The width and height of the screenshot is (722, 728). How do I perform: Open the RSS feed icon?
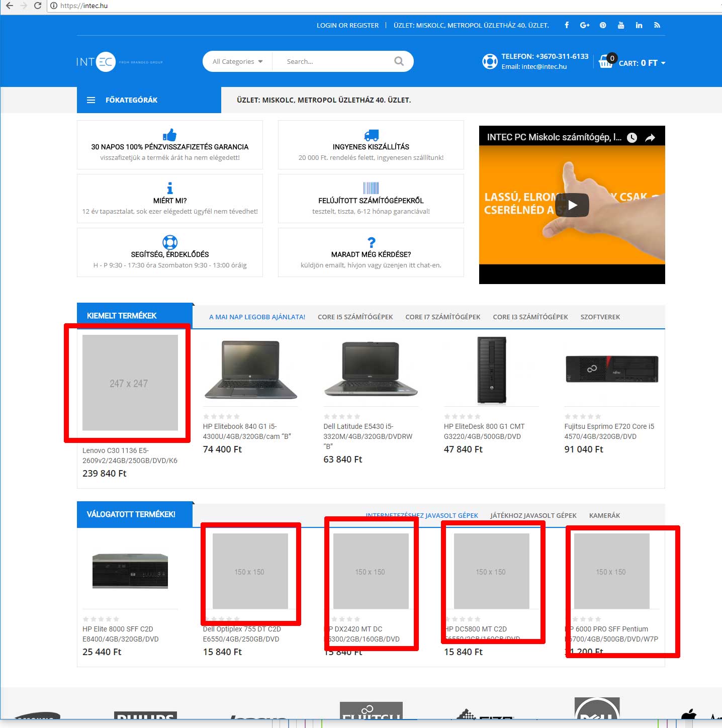pos(657,25)
